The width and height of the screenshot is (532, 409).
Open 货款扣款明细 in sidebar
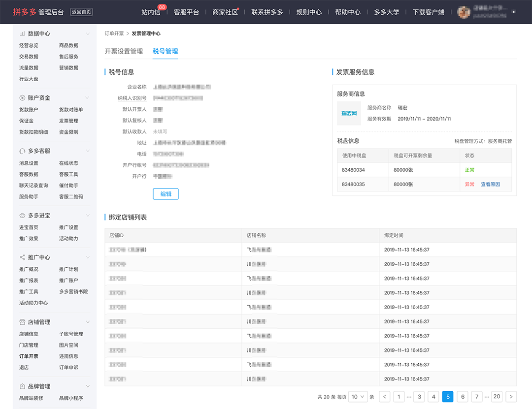tap(33, 132)
